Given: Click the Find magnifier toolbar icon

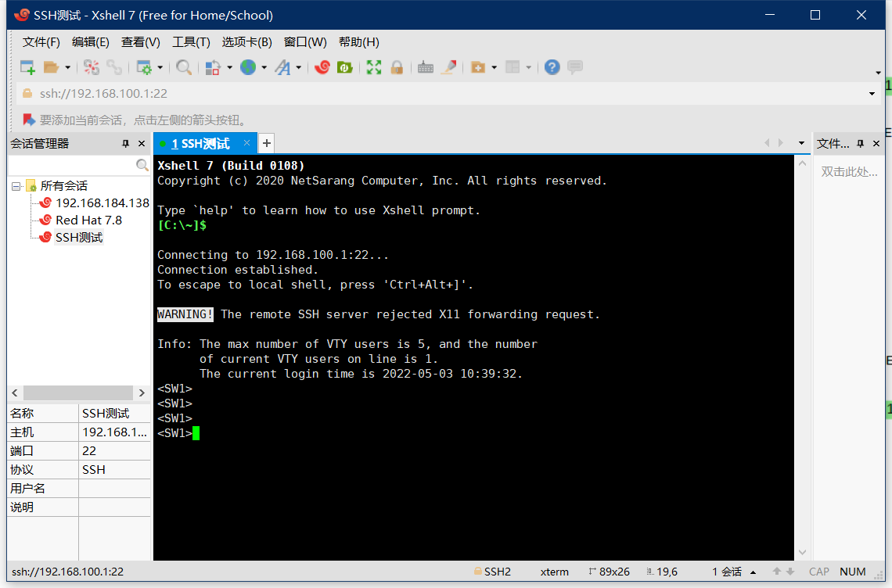Looking at the screenshot, I should 184,67.
